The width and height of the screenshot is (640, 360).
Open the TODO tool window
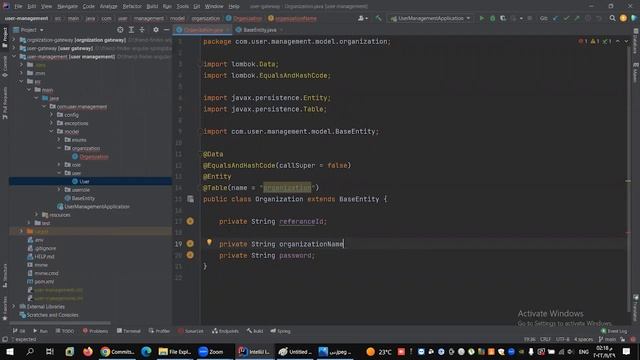point(64,331)
